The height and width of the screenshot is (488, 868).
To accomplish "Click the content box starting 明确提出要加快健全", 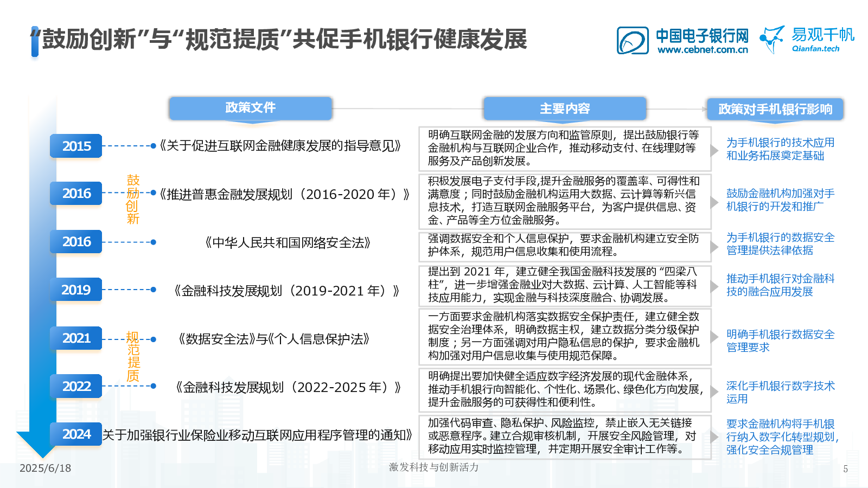I will (x=565, y=390).
